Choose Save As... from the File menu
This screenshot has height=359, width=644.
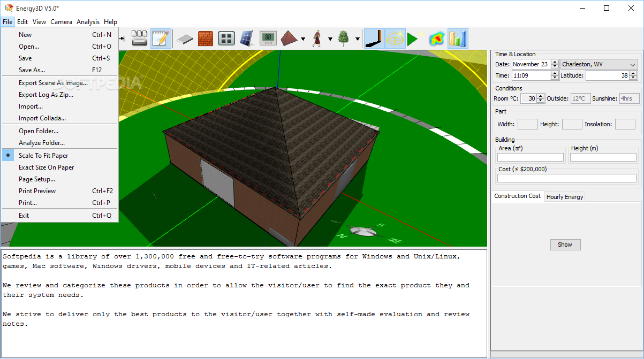point(59,70)
